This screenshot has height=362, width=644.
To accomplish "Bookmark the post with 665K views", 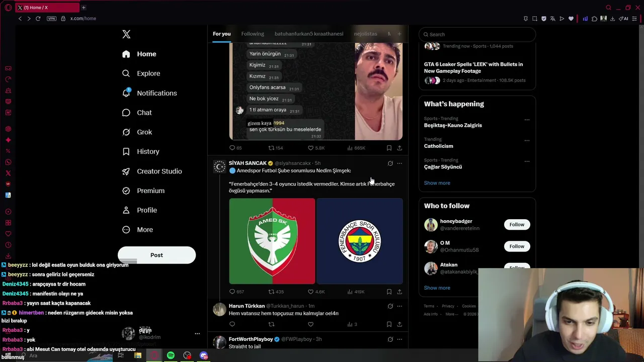I will coord(389,148).
